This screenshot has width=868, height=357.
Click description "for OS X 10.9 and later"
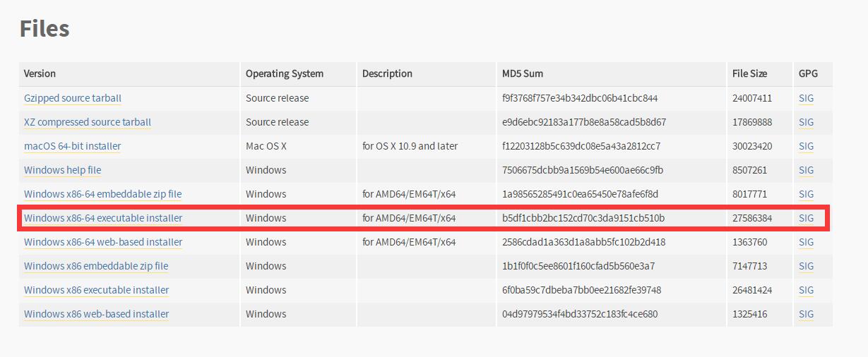pyautogui.click(x=410, y=146)
